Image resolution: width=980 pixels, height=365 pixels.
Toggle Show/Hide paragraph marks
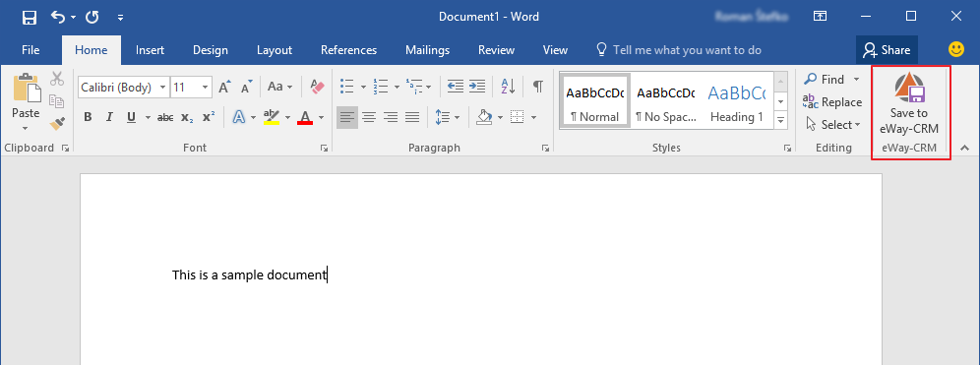[x=537, y=87]
